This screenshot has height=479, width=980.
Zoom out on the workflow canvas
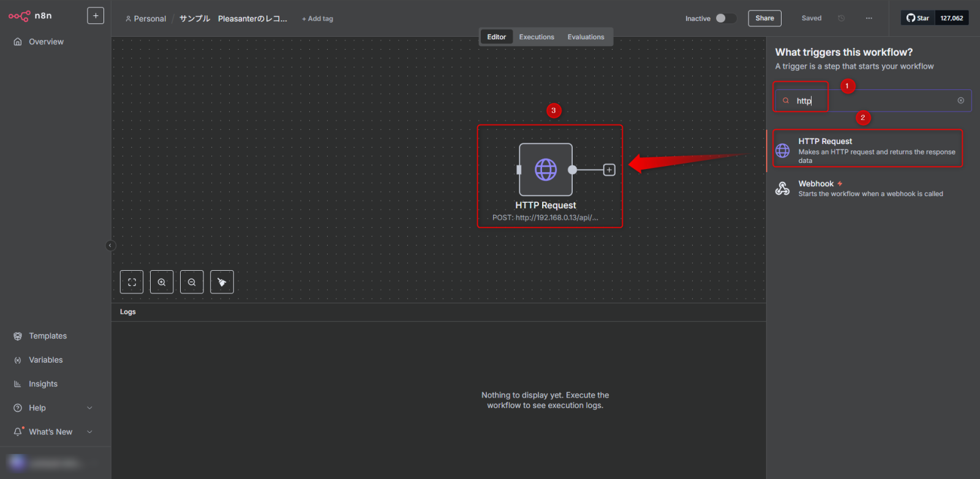tap(192, 282)
